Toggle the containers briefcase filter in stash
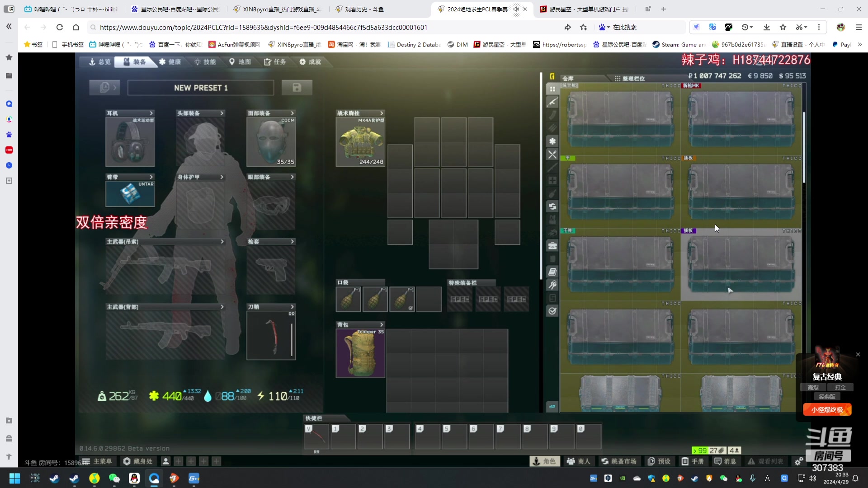 point(552,246)
